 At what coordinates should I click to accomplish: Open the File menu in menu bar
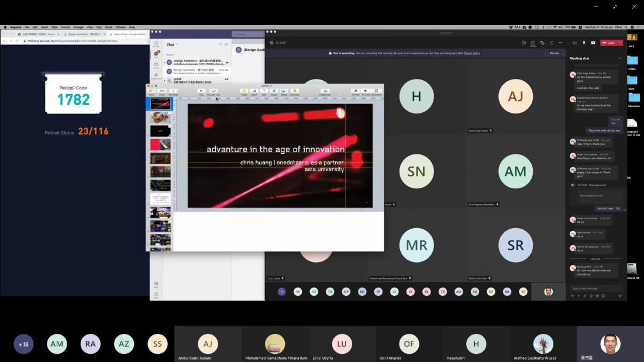click(x=27, y=27)
